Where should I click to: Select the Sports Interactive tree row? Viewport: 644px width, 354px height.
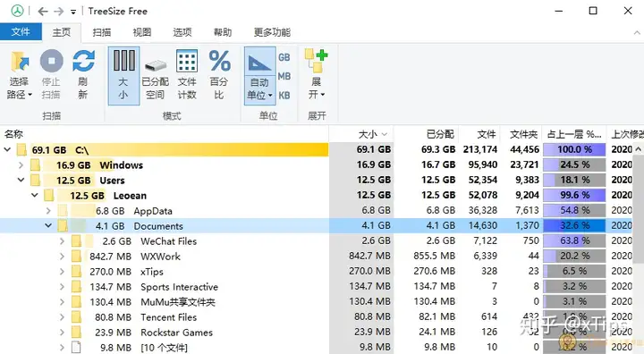[x=165, y=287]
